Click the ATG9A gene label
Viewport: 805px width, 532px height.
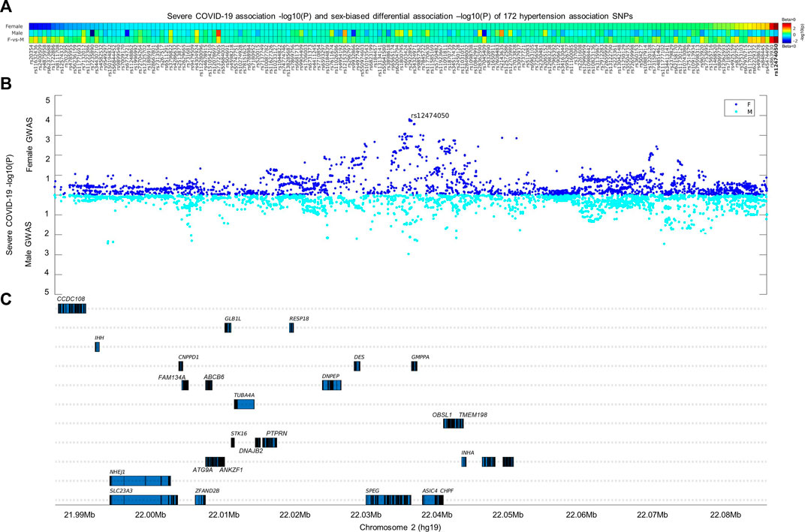click(202, 470)
